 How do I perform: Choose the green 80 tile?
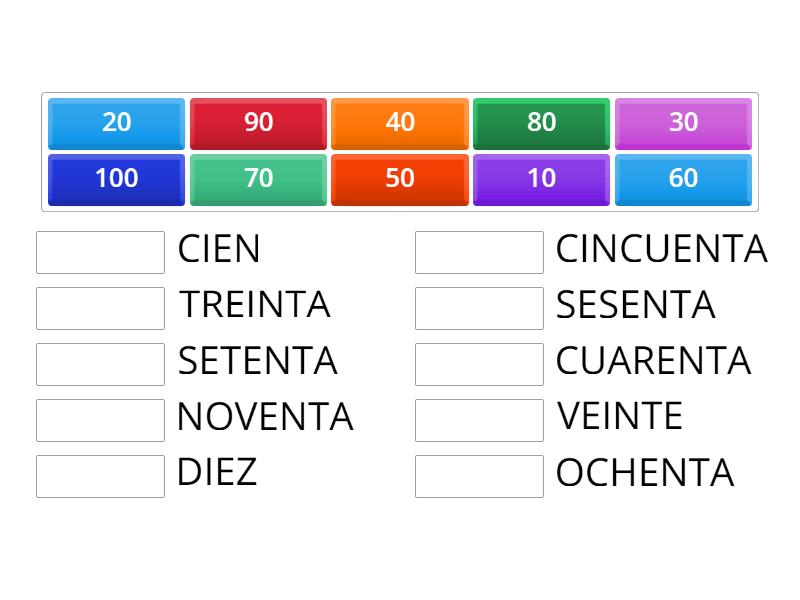(541, 123)
